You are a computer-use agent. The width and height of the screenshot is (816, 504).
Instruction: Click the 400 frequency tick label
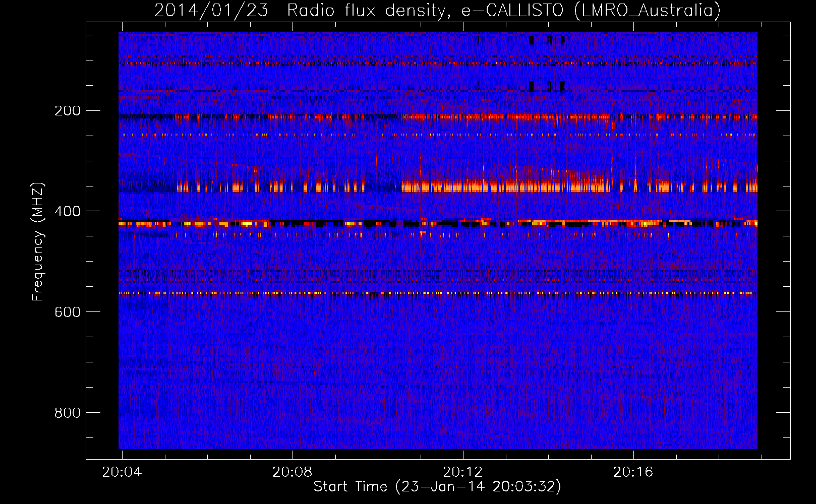[68, 212]
